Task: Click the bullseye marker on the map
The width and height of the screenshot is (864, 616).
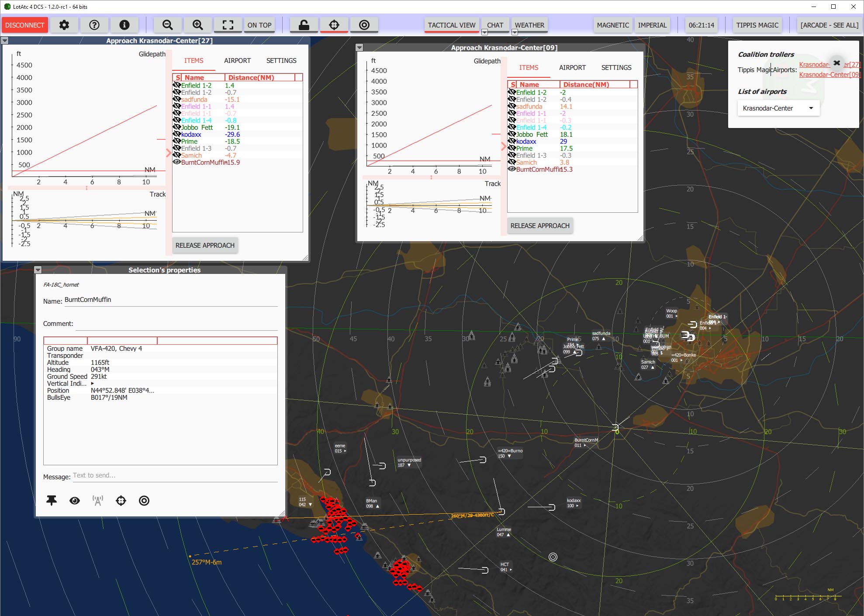Action: (553, 557)
